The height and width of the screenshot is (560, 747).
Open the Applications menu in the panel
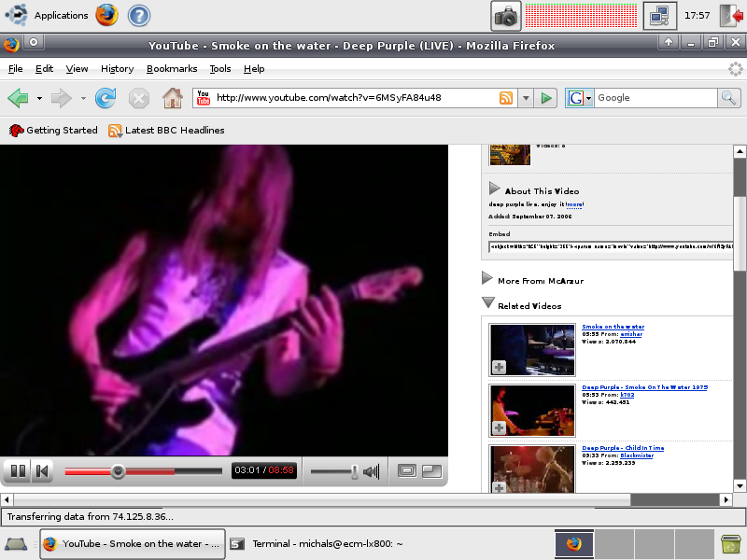pyautogui.click(x=48, y=15)
